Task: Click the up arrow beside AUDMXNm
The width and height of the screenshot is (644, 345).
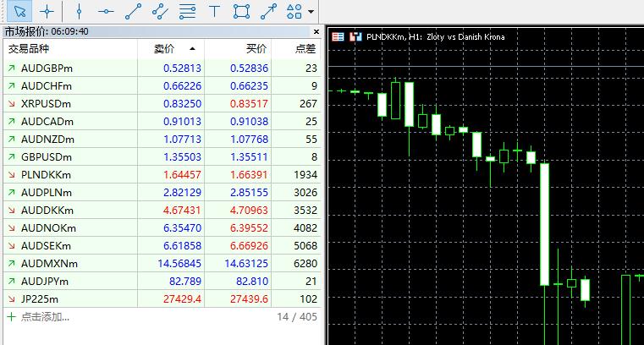Action: tap(11, 263)
